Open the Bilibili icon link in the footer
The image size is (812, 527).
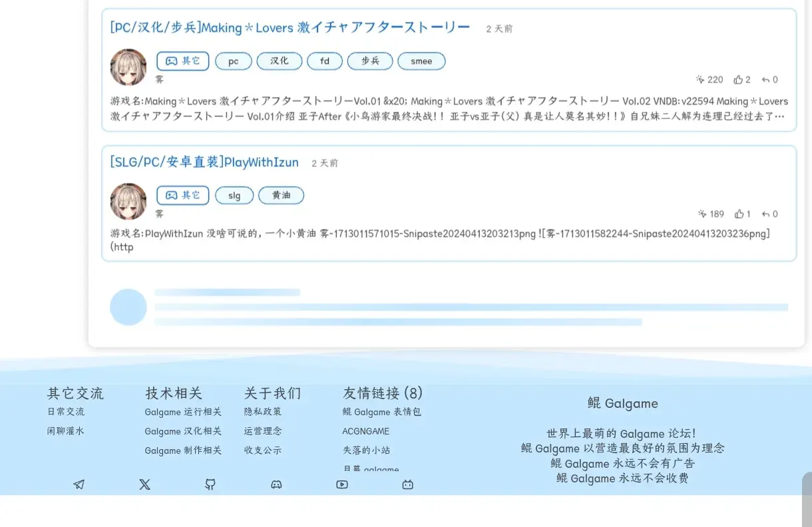click(408, 484)
